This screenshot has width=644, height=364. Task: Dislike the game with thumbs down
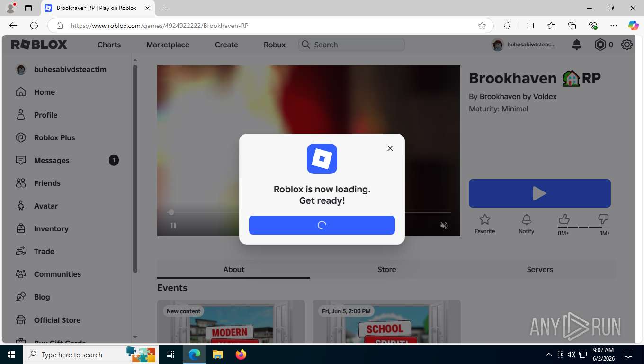[603, 219]
